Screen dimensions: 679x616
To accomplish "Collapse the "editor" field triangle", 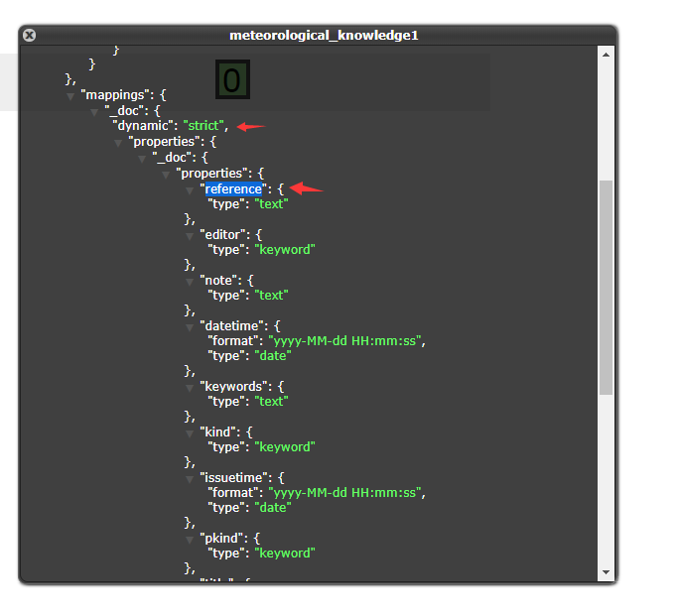I will click(190, 235).
